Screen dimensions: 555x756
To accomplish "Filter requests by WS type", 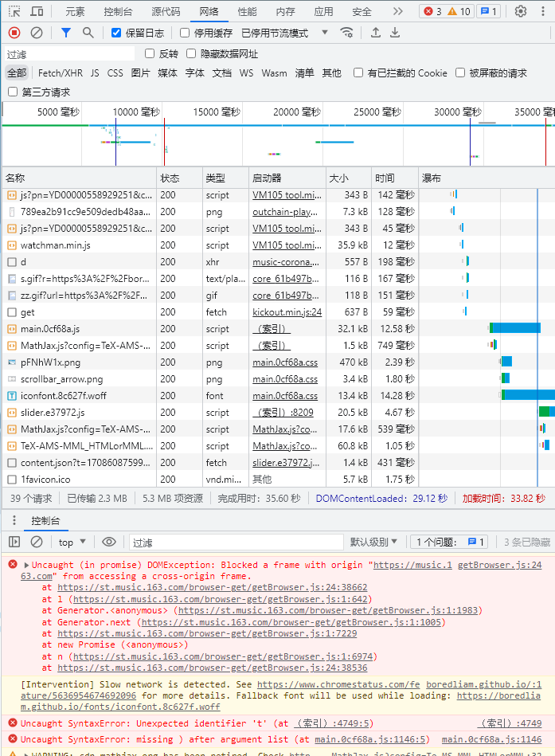I will coord(246,72).
